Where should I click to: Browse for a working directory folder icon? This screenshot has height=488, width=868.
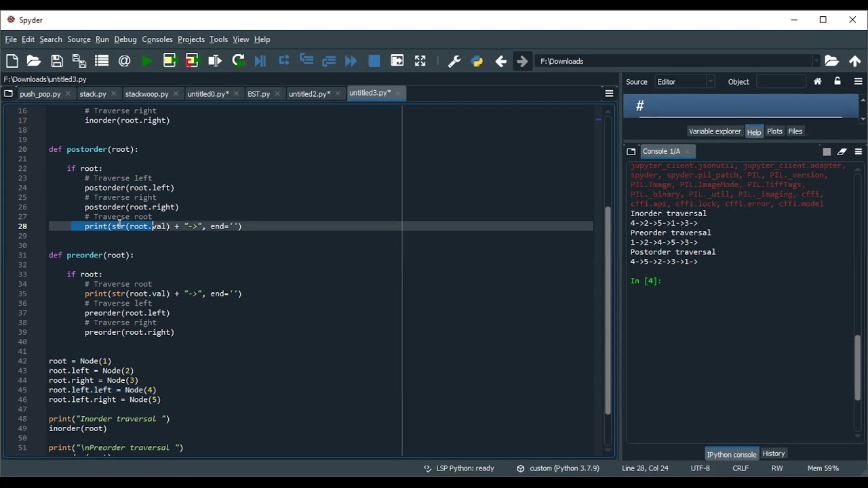click(x=832, y=61)
